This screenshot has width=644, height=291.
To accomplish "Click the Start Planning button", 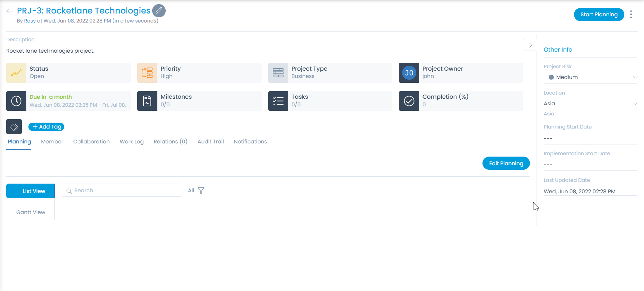I will coord(599,15).
